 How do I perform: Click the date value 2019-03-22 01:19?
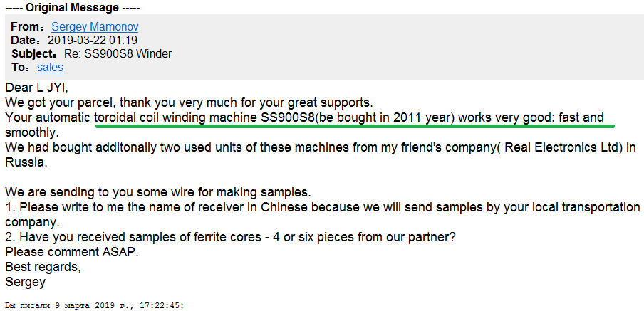coord(93,40)
